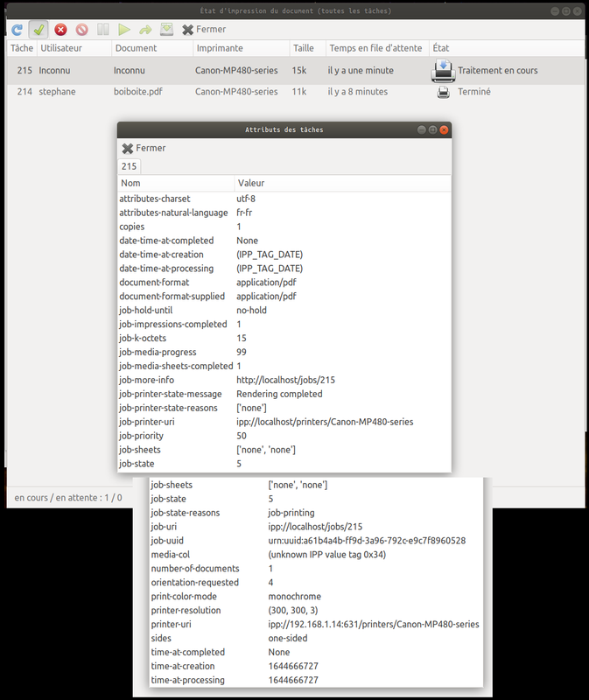
Task: Select time-at-processing row
Action: click(x=316, y=680)
